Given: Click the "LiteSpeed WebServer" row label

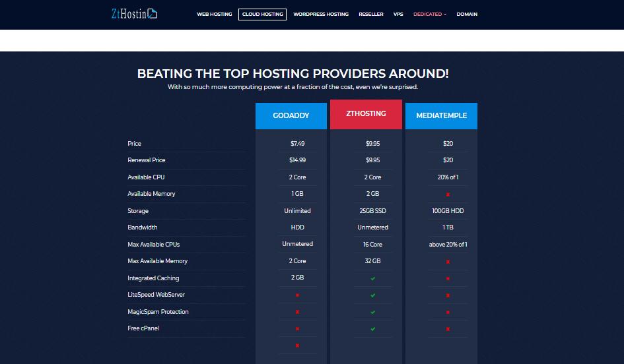Looking at the screenshot, I should 156,295.
